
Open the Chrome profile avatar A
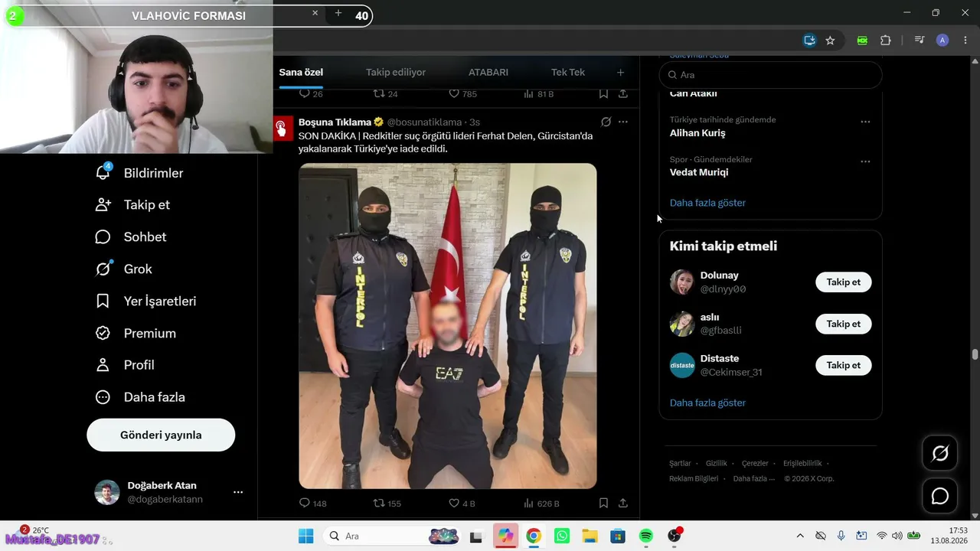[942, 41]
